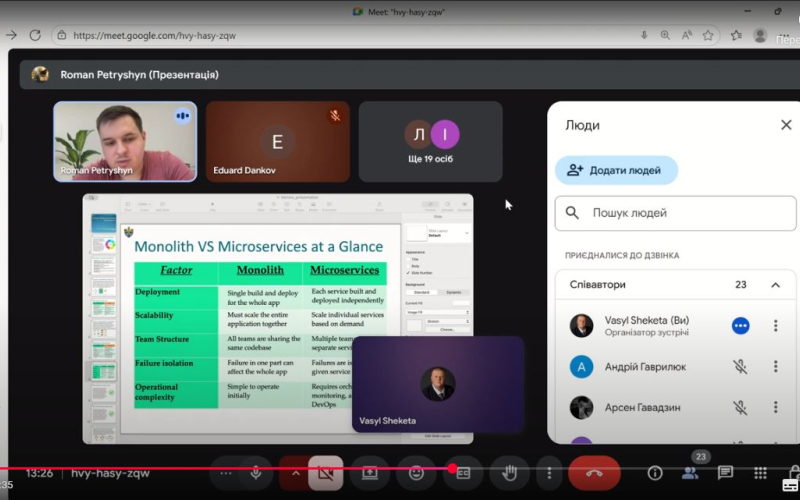Open more options for Vasyl Sheketa
This screenshot has height=500, width=800.
coord(775,326)
